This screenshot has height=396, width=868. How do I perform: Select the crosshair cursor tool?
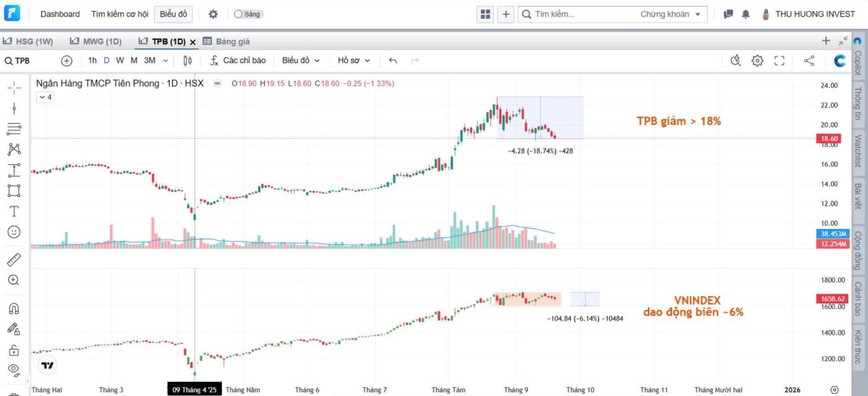coord(14,88)
